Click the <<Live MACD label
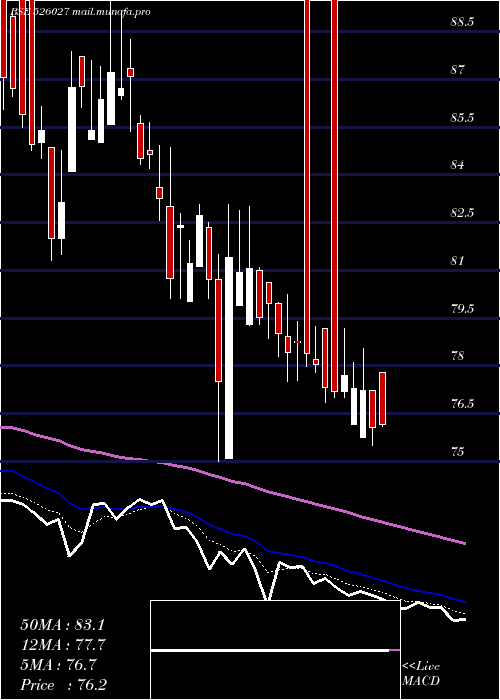Viewport: 500px width, 700px height. point(421,673)
